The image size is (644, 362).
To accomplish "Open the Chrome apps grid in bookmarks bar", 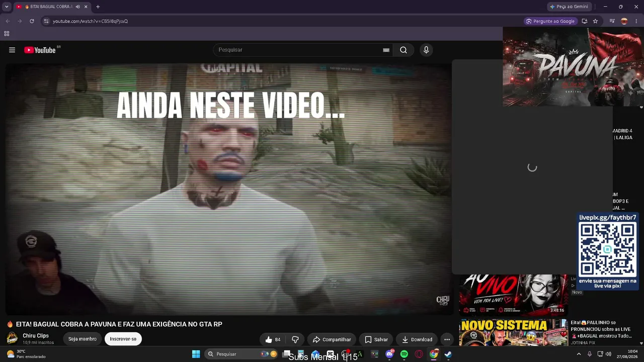I will point(7,34).
